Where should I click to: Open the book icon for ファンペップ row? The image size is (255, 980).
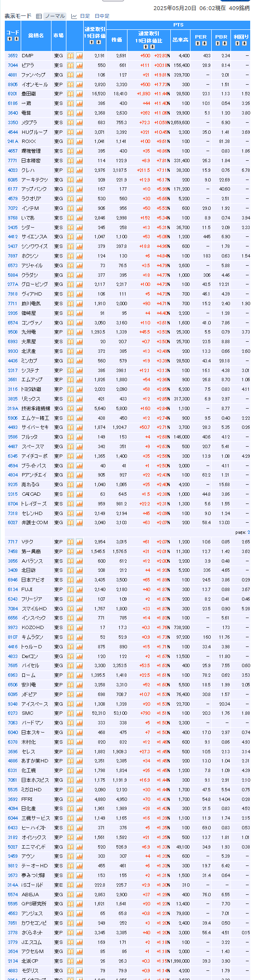(x=70, y=75)
